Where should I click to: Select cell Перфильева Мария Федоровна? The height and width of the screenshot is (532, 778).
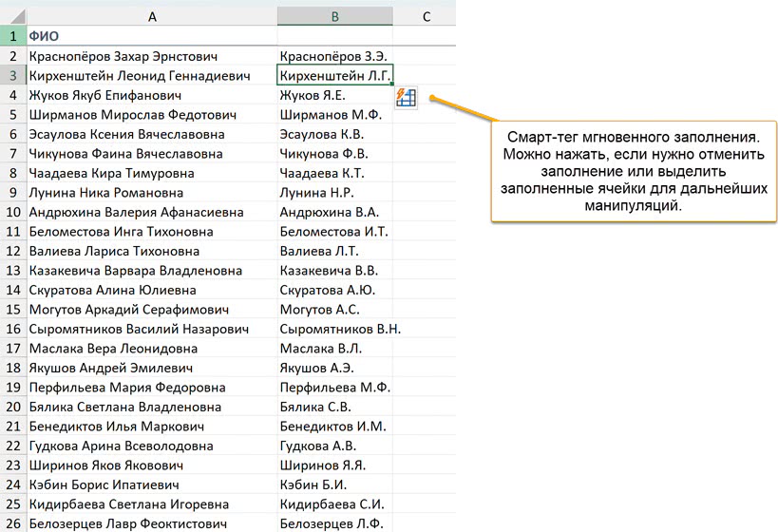[152, 387]
